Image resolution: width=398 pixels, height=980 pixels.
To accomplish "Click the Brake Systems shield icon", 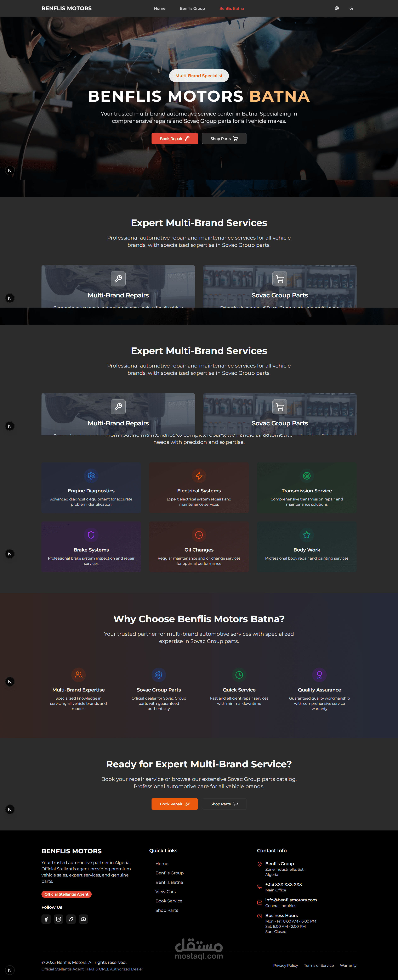I will [x=91, y=534].
